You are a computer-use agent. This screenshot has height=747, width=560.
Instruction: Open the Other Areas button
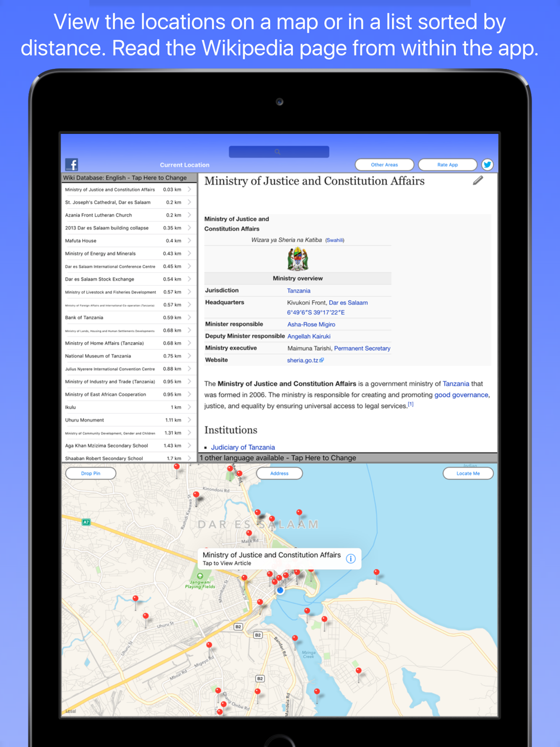point(384,165)
